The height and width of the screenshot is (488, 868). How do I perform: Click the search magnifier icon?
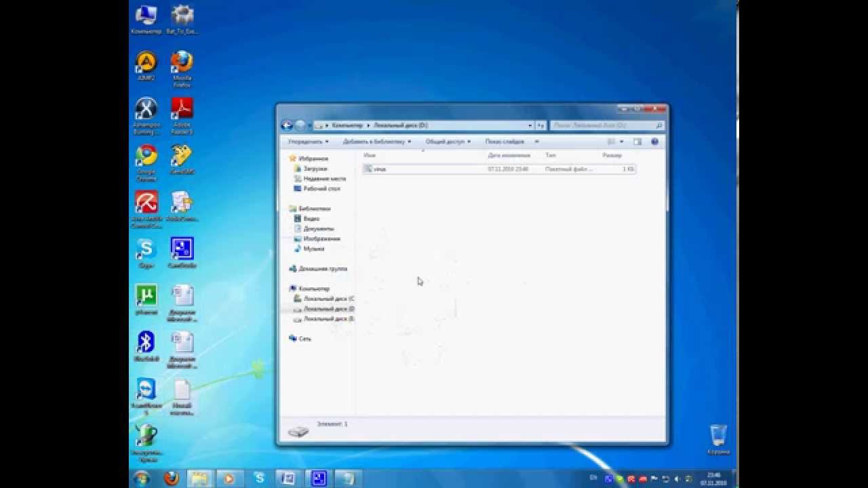pyautogui.click(x=658, y=125)
